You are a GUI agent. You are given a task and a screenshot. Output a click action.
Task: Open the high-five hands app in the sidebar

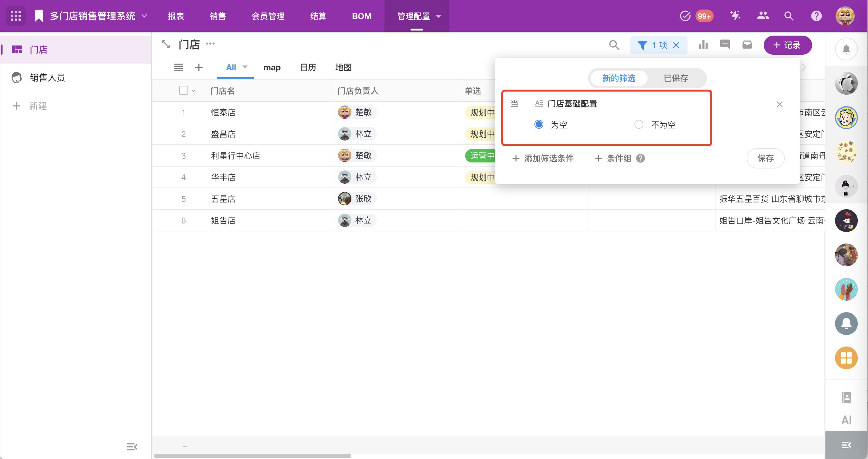(x=846, y=289)
